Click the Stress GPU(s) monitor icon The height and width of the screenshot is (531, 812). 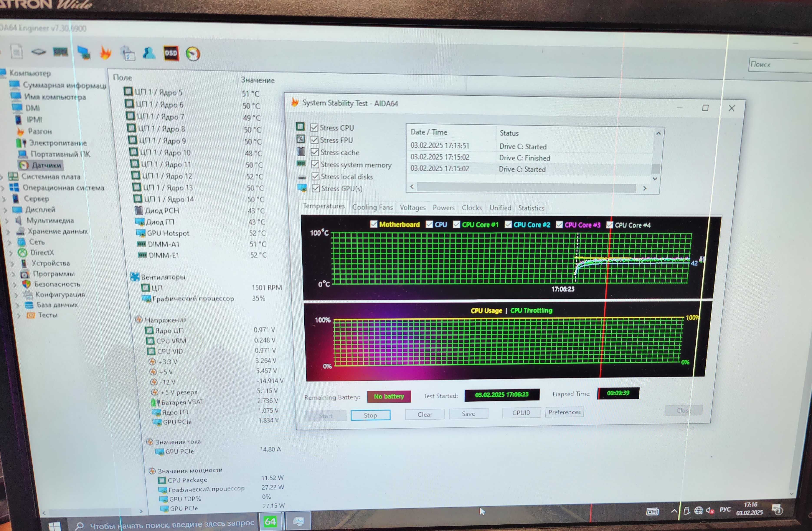coord(302,188)
